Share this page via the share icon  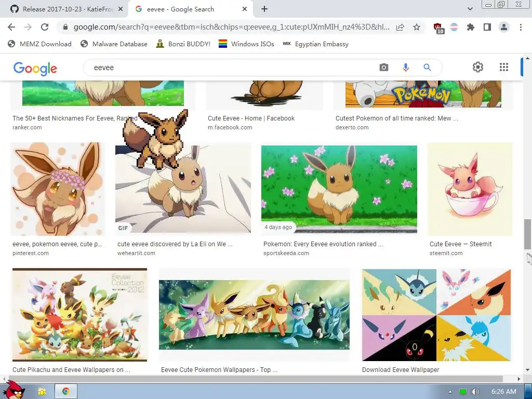400,27
